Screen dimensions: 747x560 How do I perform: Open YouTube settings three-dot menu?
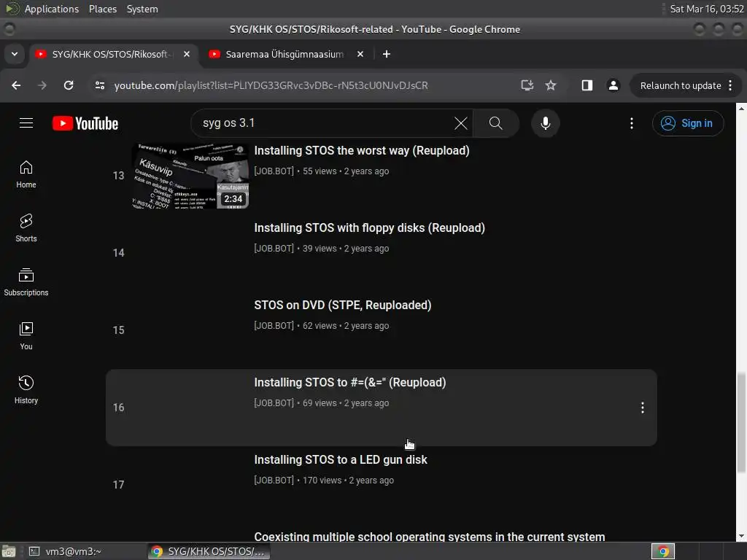pyautogui.click(x=632, y=123)
